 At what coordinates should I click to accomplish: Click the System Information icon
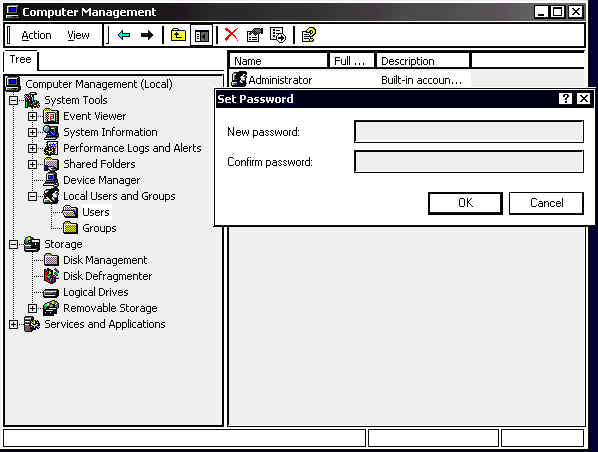pos(51,132)
